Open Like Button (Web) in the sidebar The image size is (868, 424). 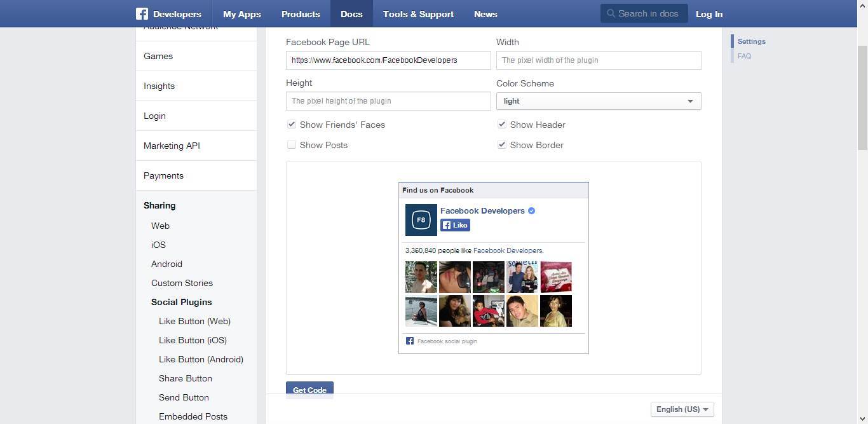pos(194,321)
